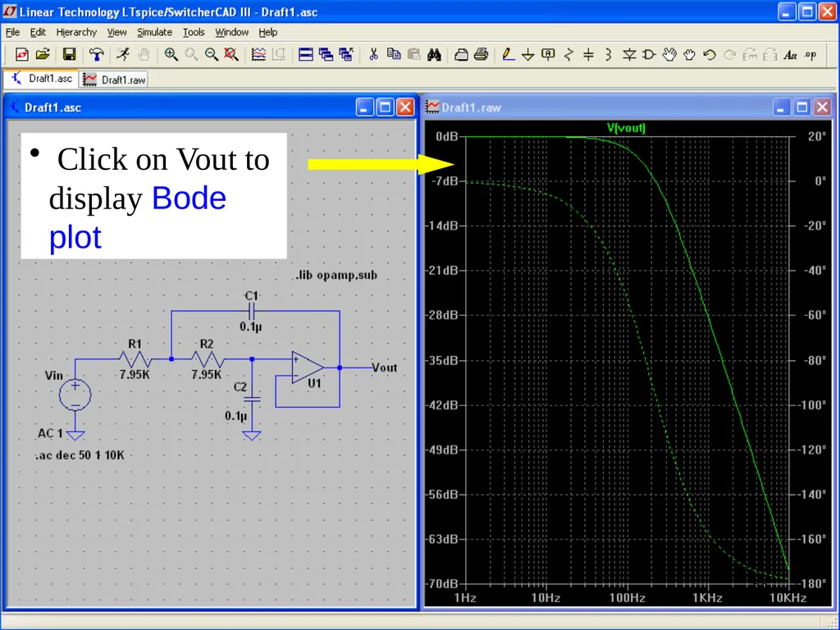Click the '1KHz' frequency axis label
The width and height of the screenshot is (840, 630).
[707, 598]
